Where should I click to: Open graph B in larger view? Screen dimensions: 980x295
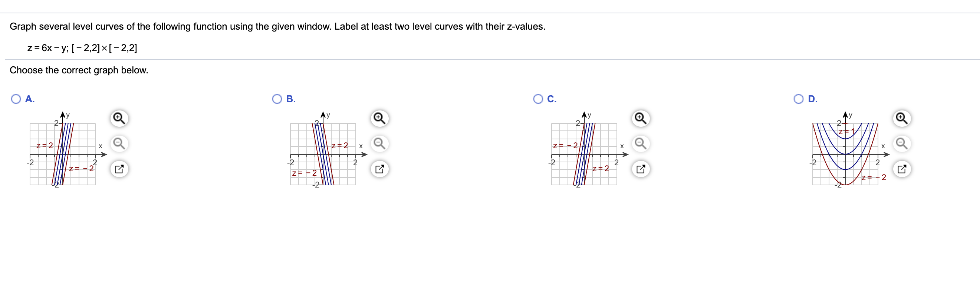click(x=380, y=168)
